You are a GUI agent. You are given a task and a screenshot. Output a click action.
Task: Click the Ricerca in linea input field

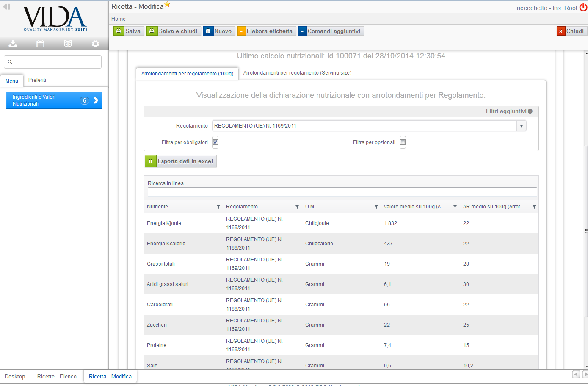click(x=342, y=192)
